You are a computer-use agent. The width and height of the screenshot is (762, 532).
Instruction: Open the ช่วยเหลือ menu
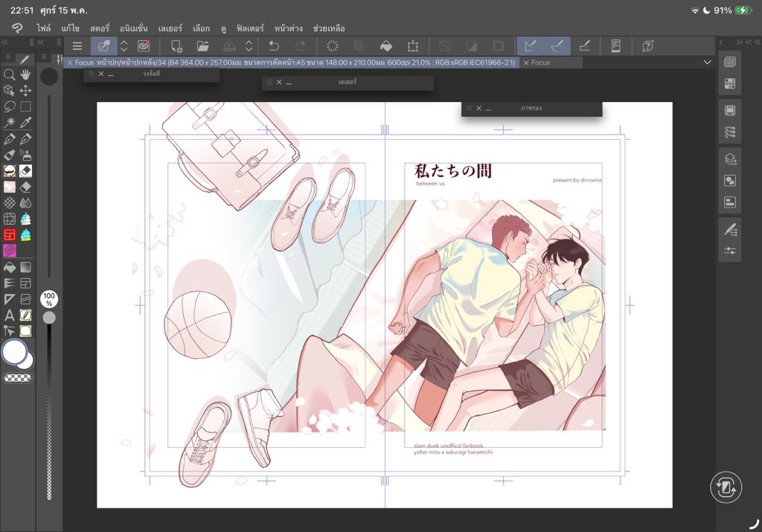point(329,28)
